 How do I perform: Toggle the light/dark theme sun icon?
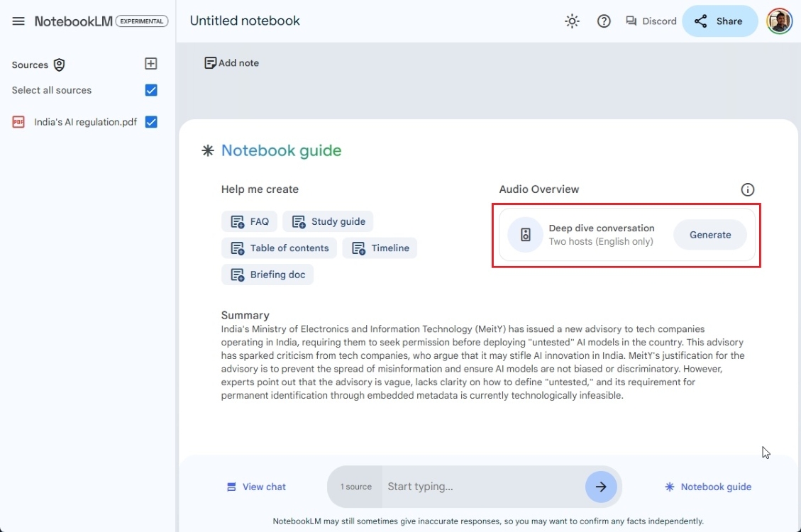(x=572, y=21)
